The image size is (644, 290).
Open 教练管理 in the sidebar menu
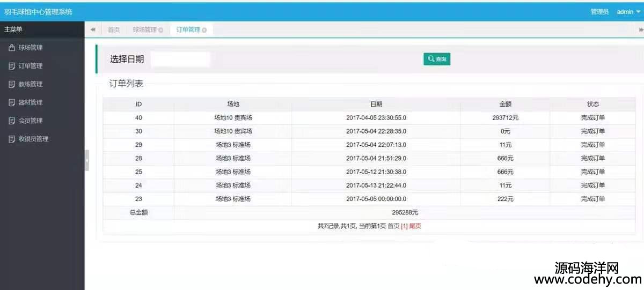point(30,84)
